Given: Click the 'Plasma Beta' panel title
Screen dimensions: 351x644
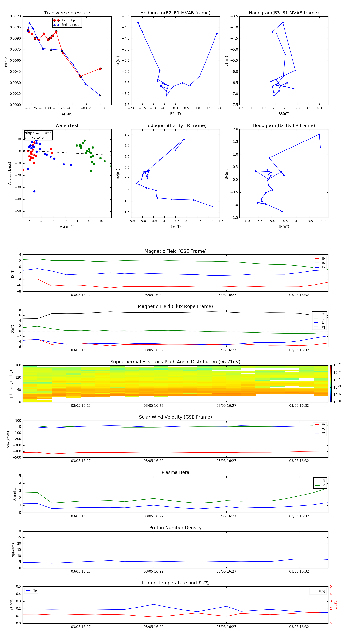Looking at the screenshot, I should coord(175,473).
